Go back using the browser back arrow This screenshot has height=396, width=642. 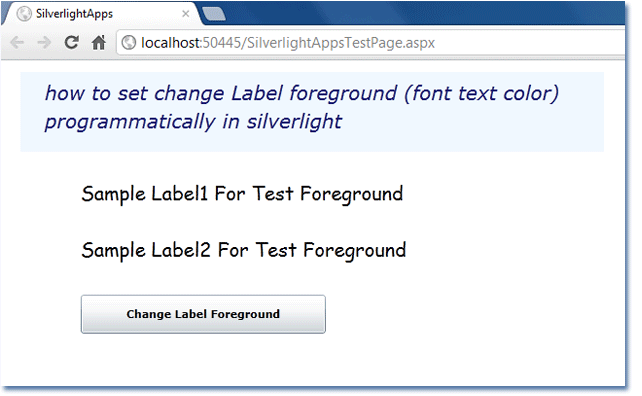pyautogui.click(x=17, y=42)
